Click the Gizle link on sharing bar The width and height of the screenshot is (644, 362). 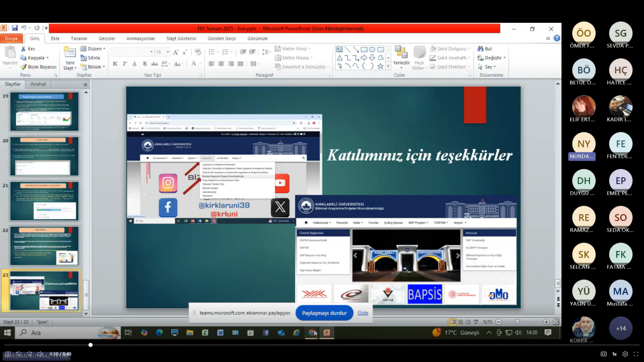click(x=363, y=313)
